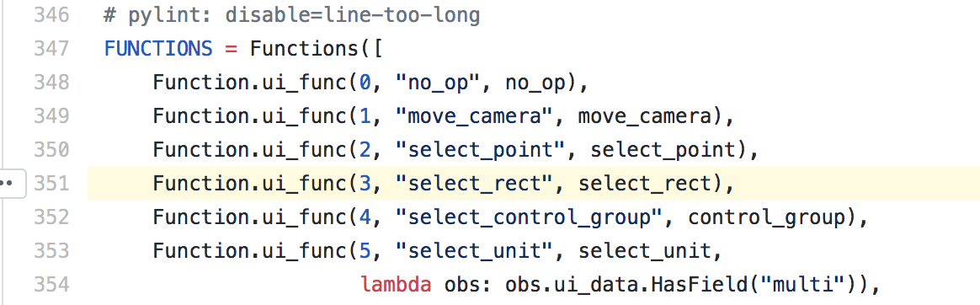The height and width of the screenshot is (305, 980).
Task: Select line number 347
Action: point(51,49)
